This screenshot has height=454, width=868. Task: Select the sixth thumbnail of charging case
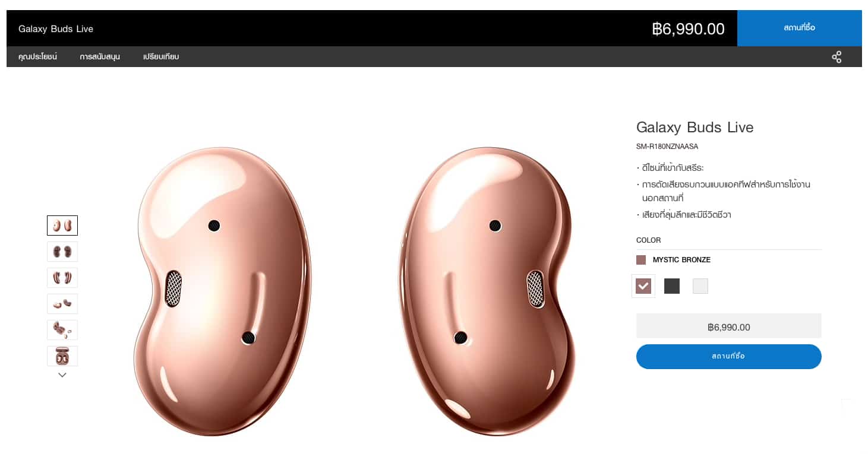click(x=62, y=356)
